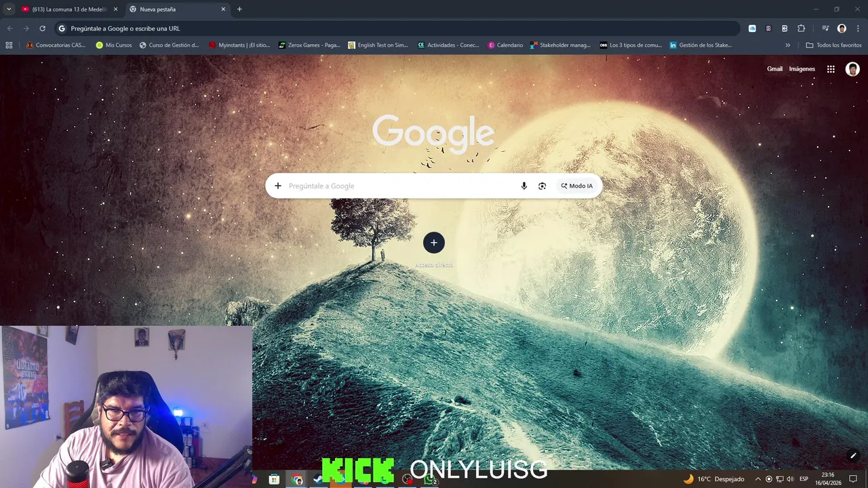Click the plus icon in search box

(277, 186)
